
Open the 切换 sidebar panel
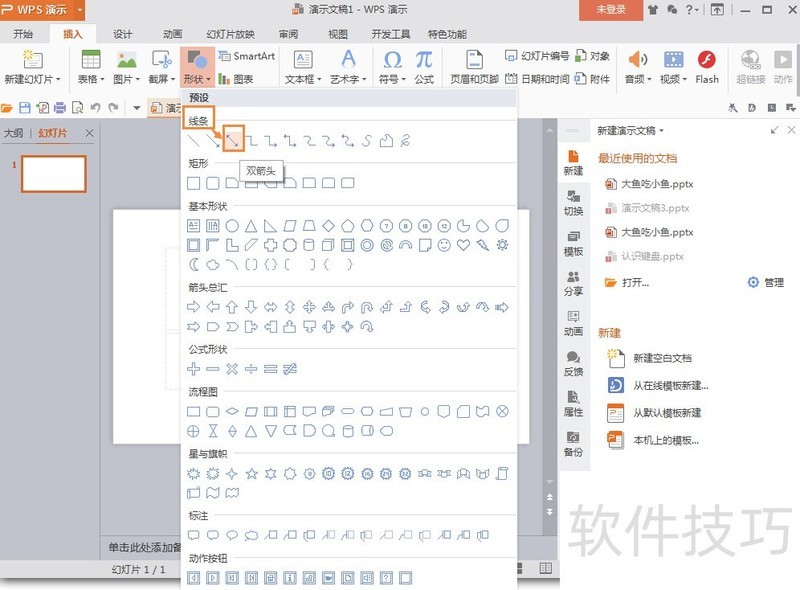click(573, 203)
